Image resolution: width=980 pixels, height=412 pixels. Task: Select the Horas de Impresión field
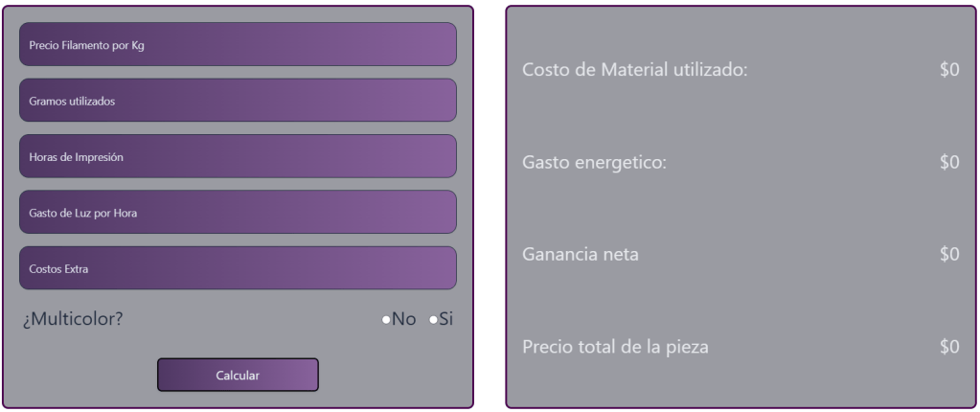238,156
